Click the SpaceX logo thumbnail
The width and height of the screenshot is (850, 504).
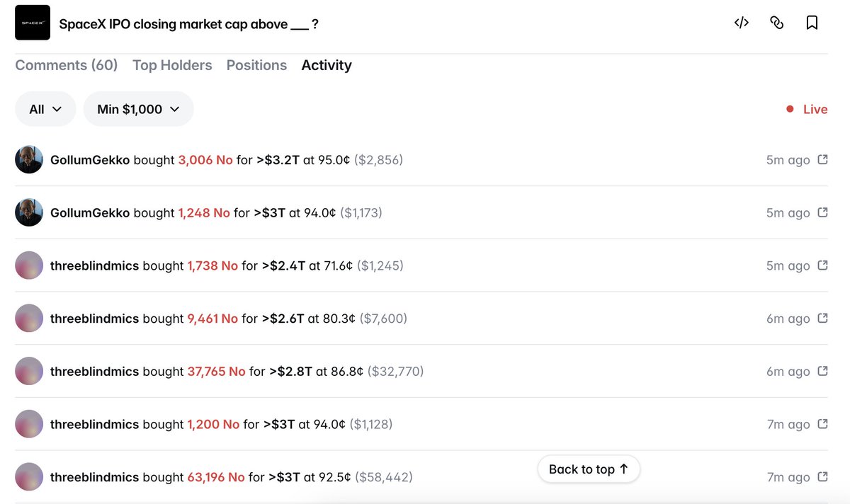click(x=33, y=23)
